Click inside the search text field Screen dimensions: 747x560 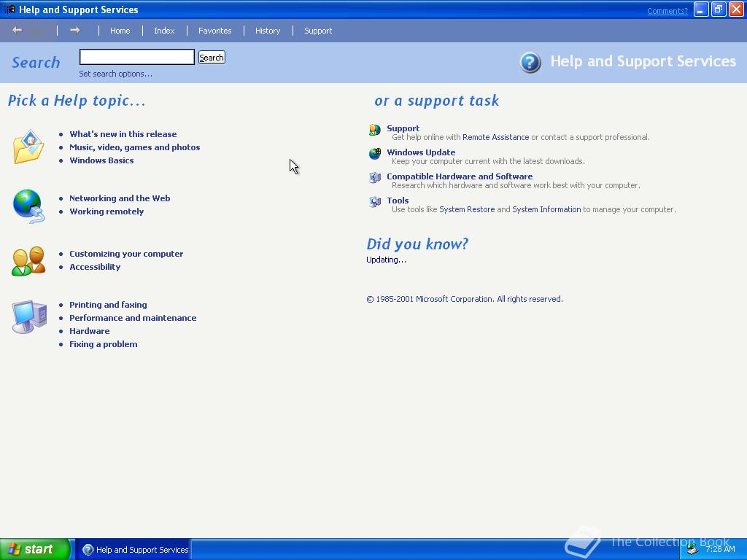(136, 57)
